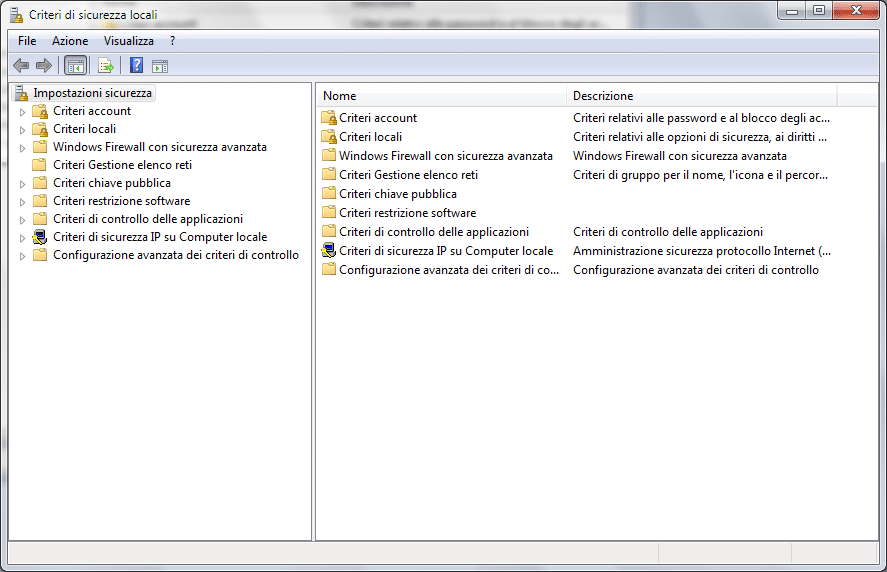Click the Criteri restrizione software tree folder icon

40,201
